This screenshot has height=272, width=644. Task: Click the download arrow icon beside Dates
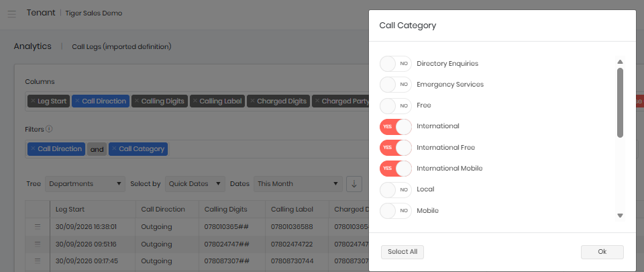coord(354,183)
